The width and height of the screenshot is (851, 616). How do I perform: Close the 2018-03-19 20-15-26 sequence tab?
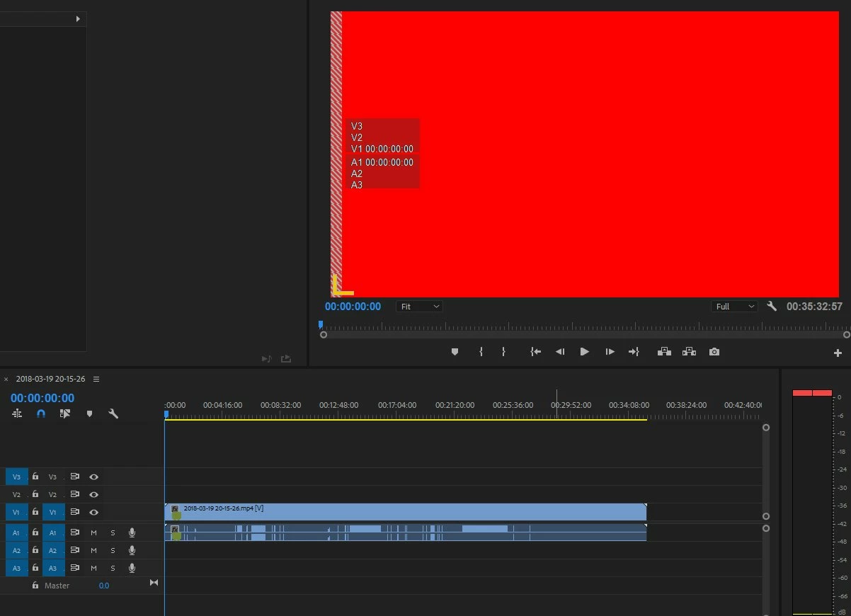click(6, 380)
